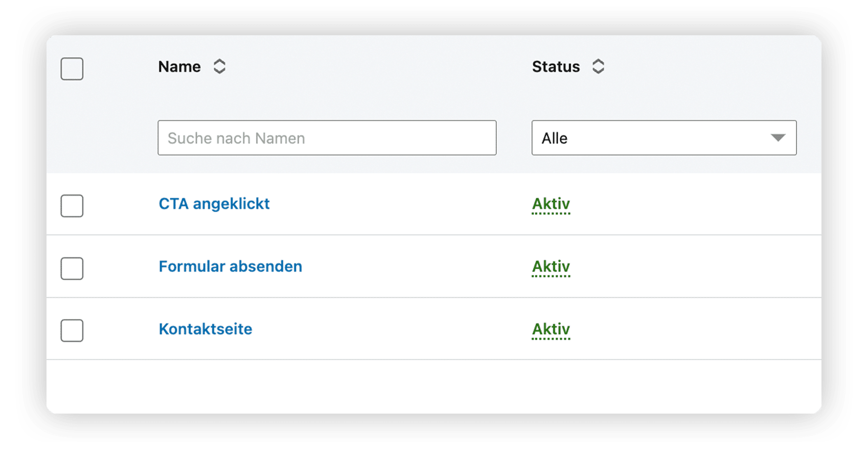868x456 pixels.
Task: Click the Name column header label
Action: click(179, 66)
